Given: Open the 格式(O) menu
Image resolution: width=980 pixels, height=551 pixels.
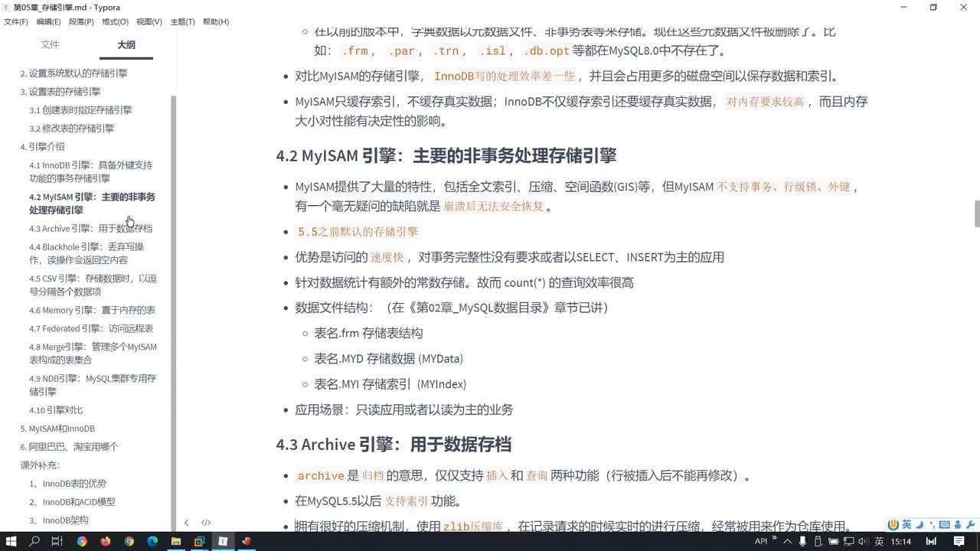Looking at the screenshot, I should coord(116,21).
